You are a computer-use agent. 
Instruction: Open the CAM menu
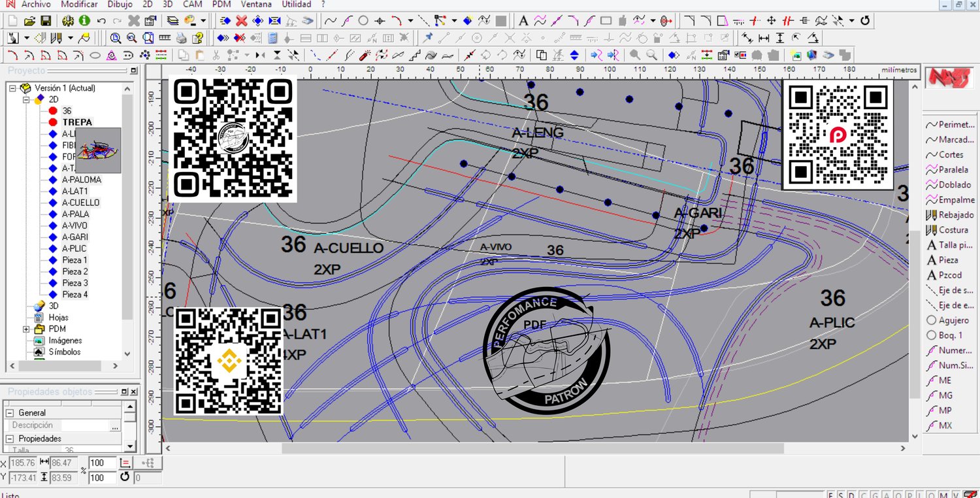(192, 5)
